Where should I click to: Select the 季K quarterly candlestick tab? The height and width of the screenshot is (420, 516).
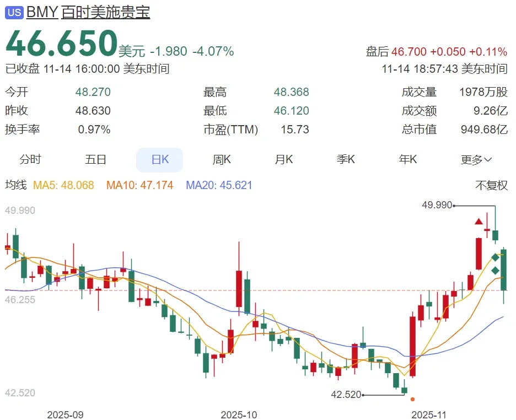coord(346,159)
